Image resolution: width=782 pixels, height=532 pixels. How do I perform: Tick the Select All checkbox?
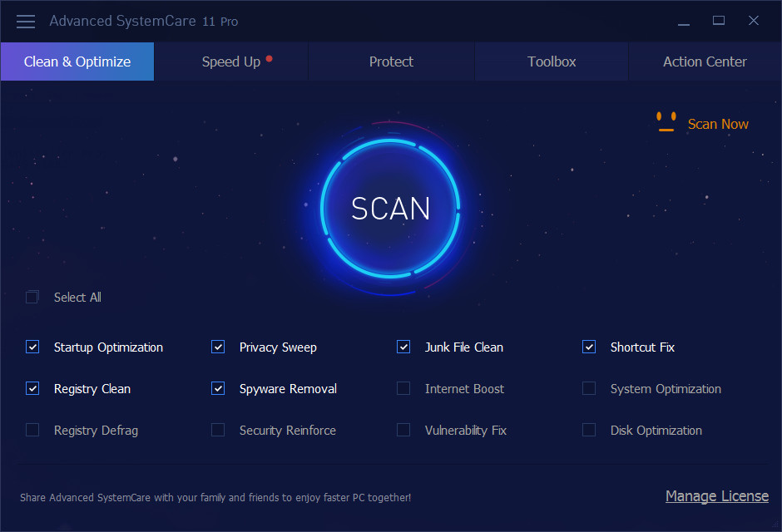pyautogui.click(x=32, y=298)
